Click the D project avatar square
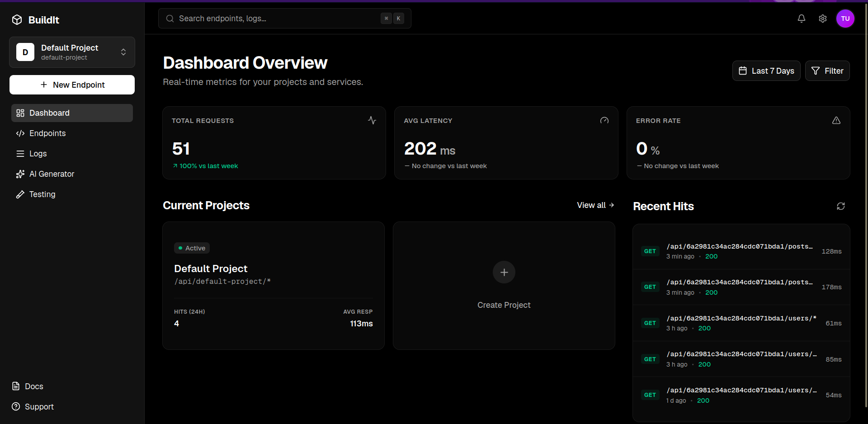Screen dimensions: 868x424 coord(25,52)
